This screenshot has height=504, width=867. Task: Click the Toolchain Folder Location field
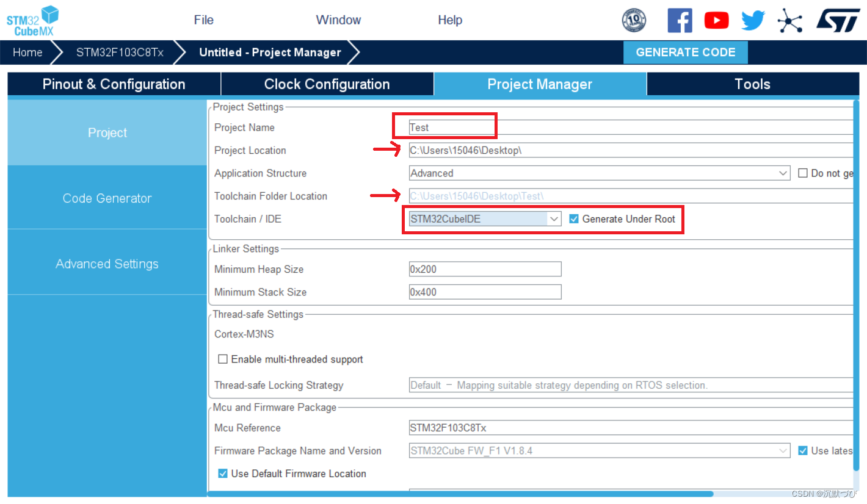(630, 196)
